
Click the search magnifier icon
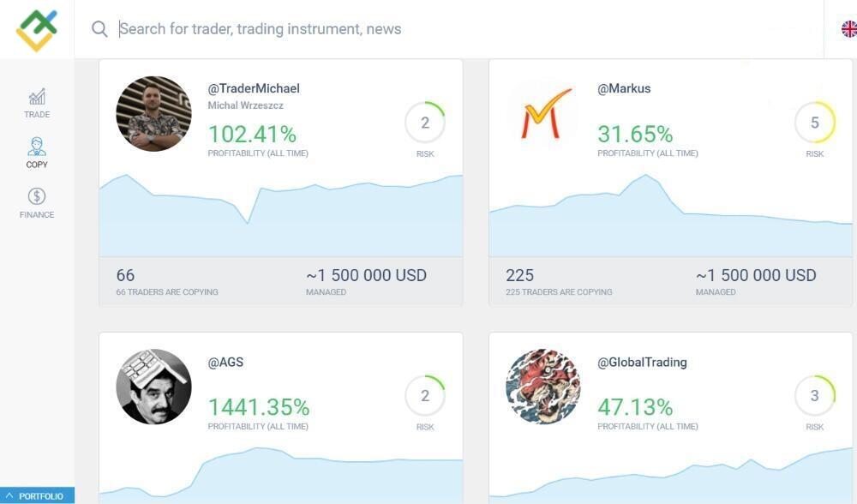pos(99,29)
